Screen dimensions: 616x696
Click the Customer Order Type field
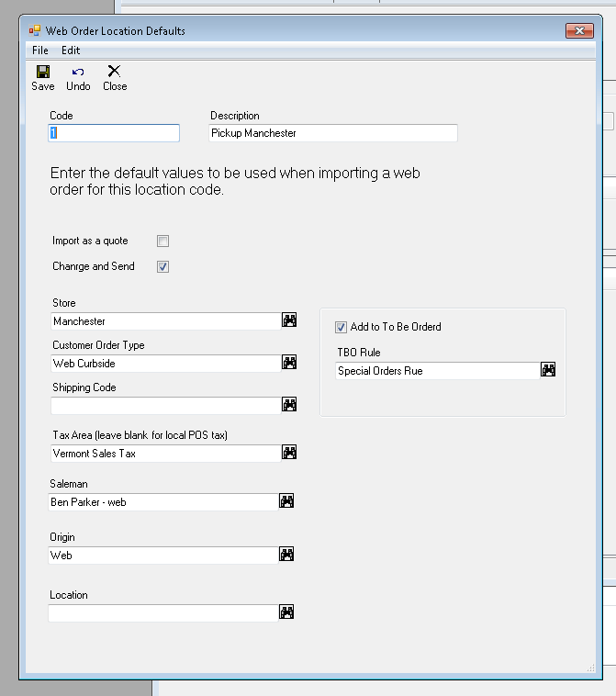pyautogui.click(x=166, y=364)
